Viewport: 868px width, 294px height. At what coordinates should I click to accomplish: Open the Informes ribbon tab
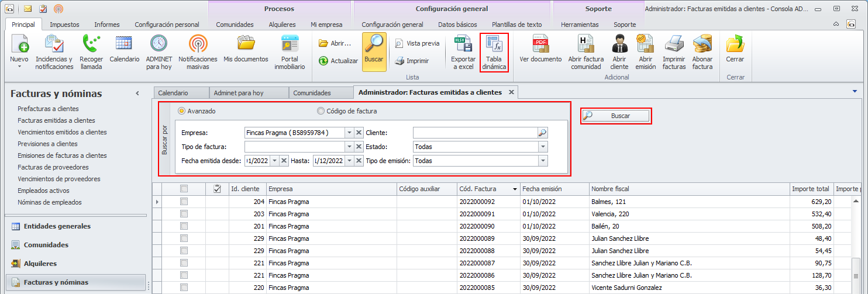106,25
